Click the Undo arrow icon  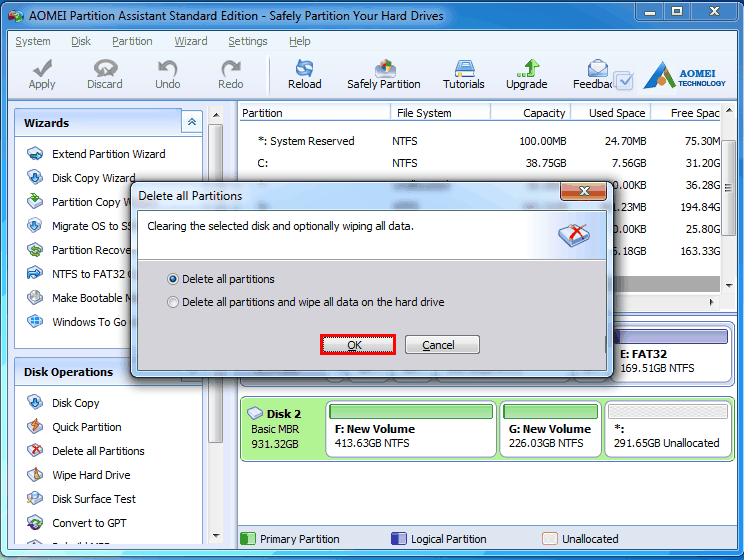[x=167, y=69]
